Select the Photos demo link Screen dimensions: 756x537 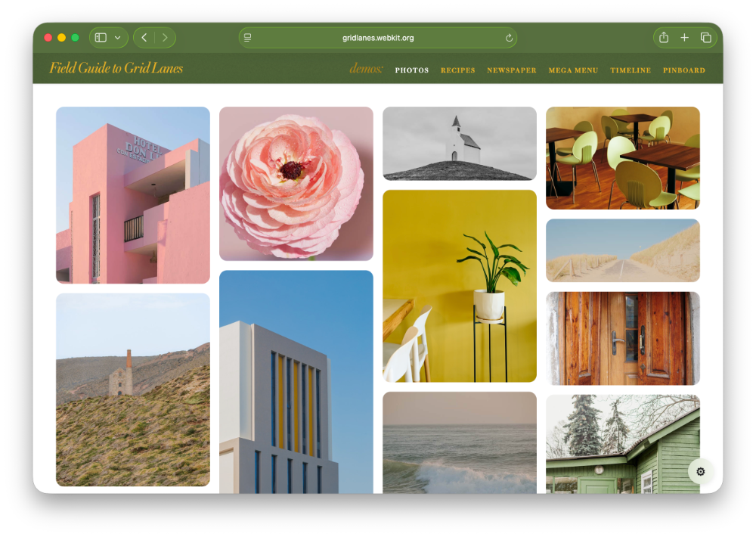[412, 70]
